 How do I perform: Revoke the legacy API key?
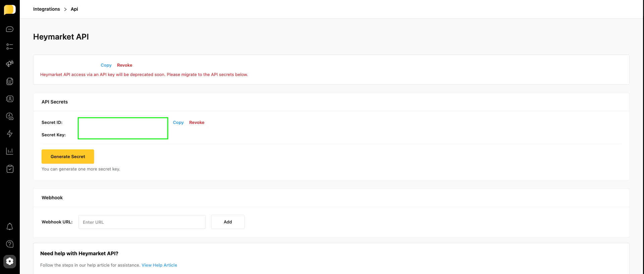click(125, 65)
